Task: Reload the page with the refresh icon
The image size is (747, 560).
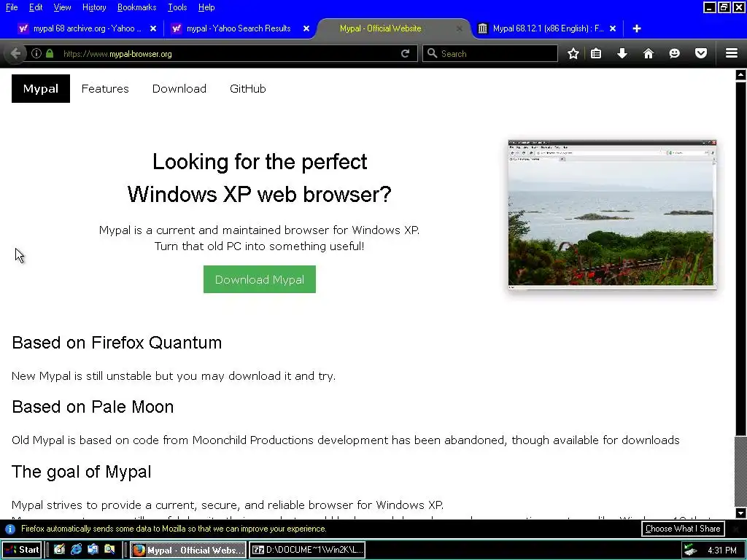Action: pos(406,53)
